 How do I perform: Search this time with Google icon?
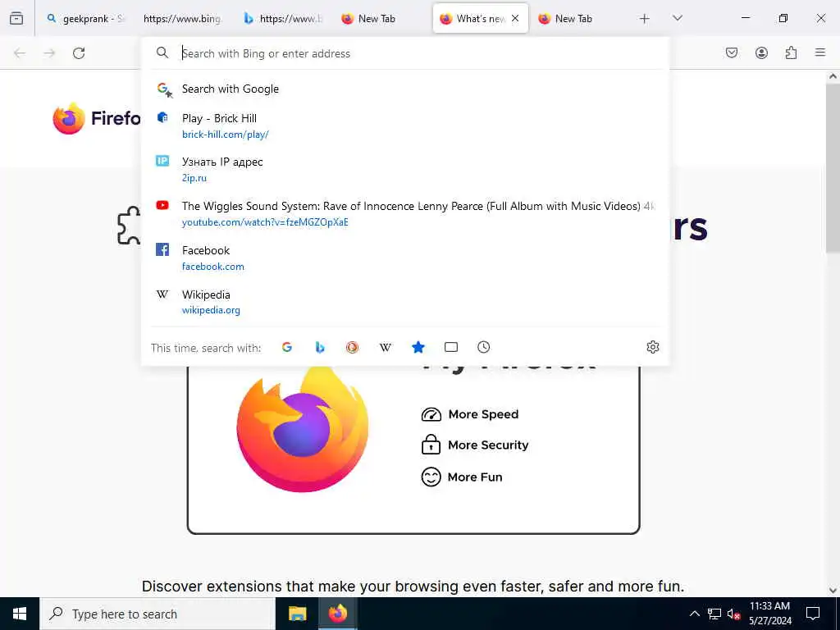287,347
